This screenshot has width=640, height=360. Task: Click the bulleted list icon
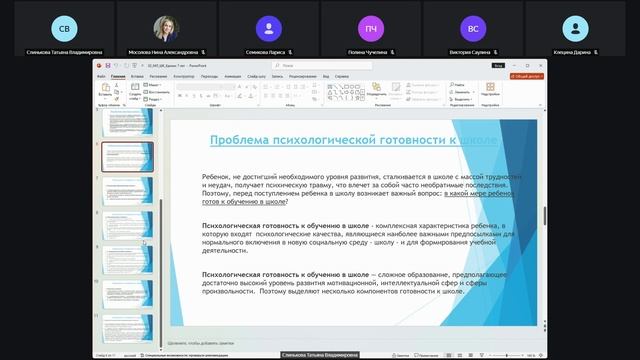pos(265,87)
